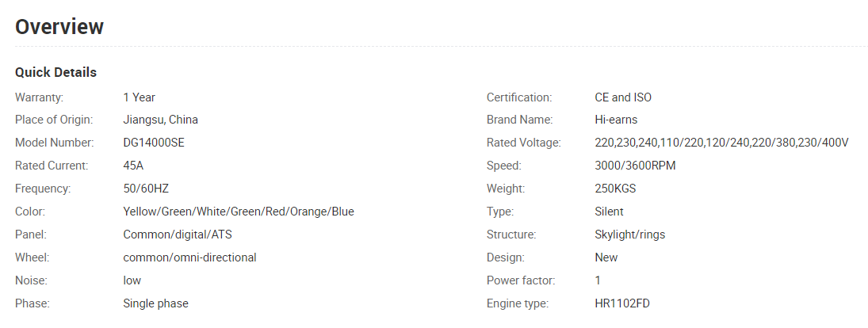Click the Power factor label
The height and width of the screenshot is (328, 868).
(x=521, y=280)
